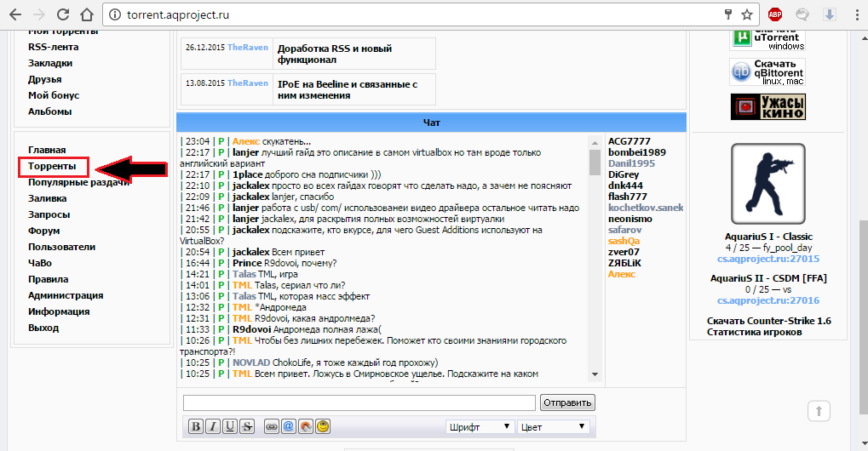The height and width of the screenshot is (451, 868).
Task: Open Информация menu item
Action: (59, 311)
